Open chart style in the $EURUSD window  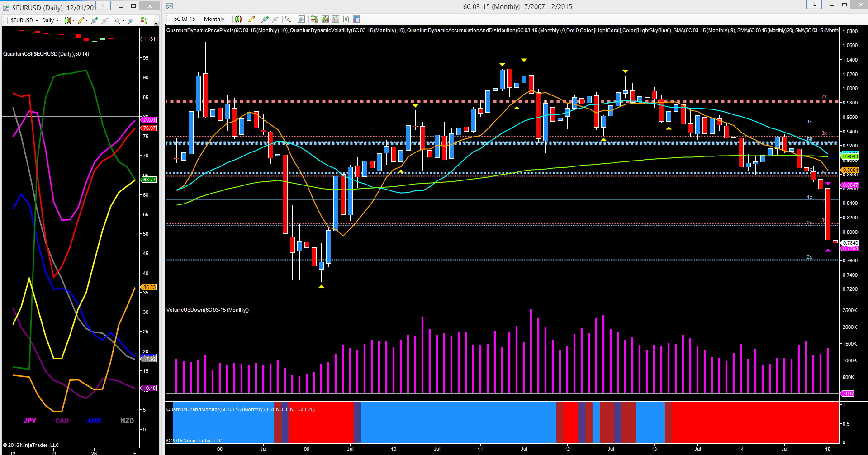(67, 20)
